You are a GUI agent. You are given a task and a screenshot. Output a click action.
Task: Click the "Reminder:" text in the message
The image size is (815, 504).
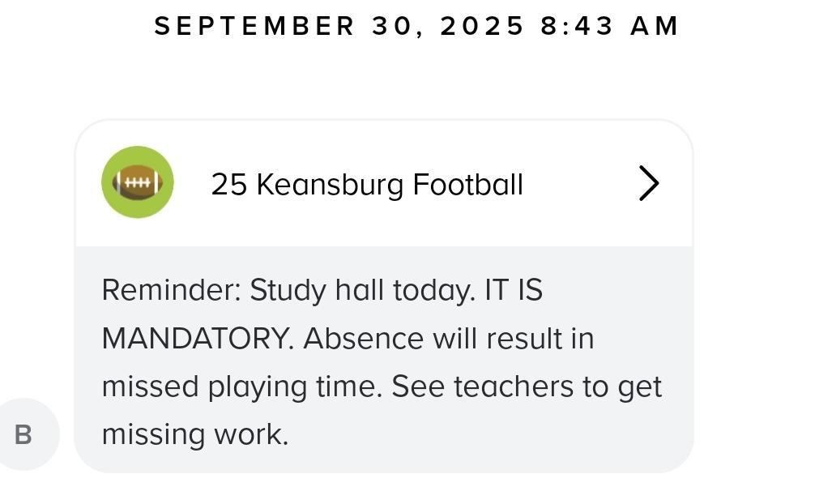point(171,290)
